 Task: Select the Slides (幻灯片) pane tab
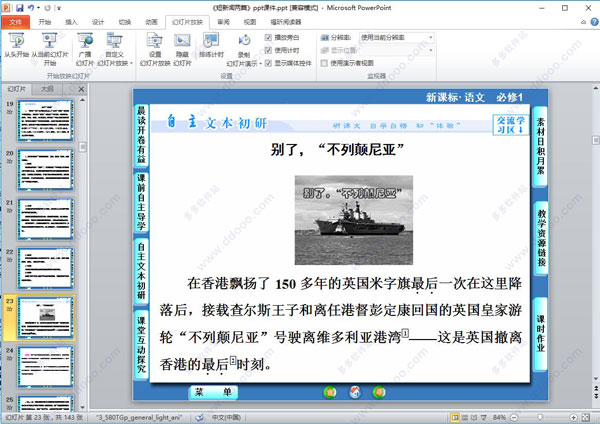16,89
